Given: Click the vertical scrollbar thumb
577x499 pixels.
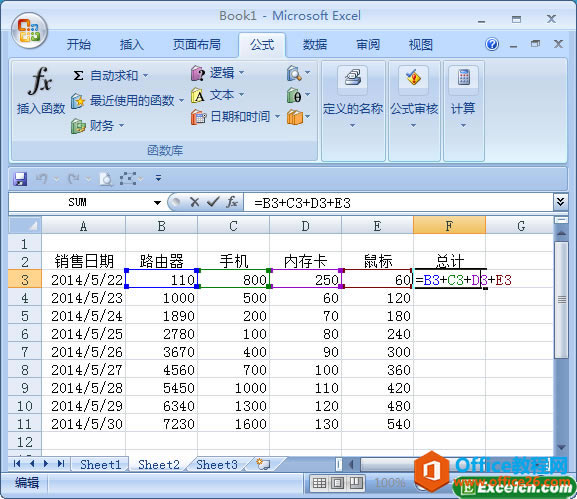Looking at the screenshot, I should (x=562, y=300).
